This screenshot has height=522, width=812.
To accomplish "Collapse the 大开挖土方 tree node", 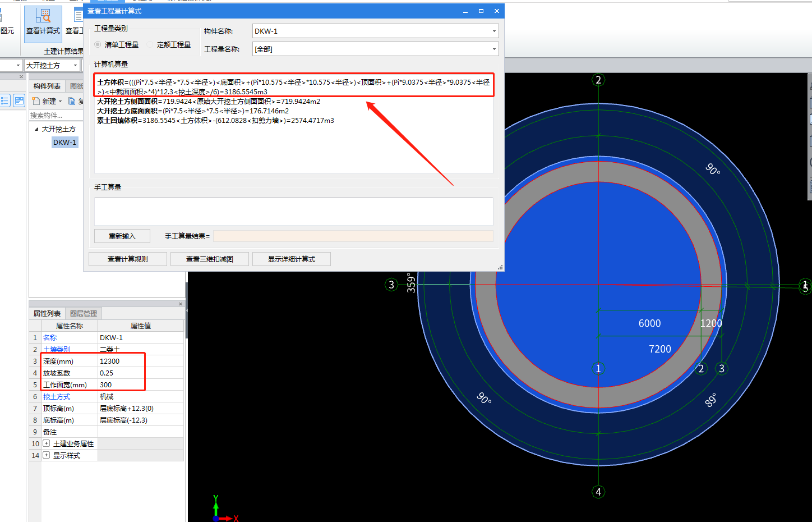I will 36,129.
